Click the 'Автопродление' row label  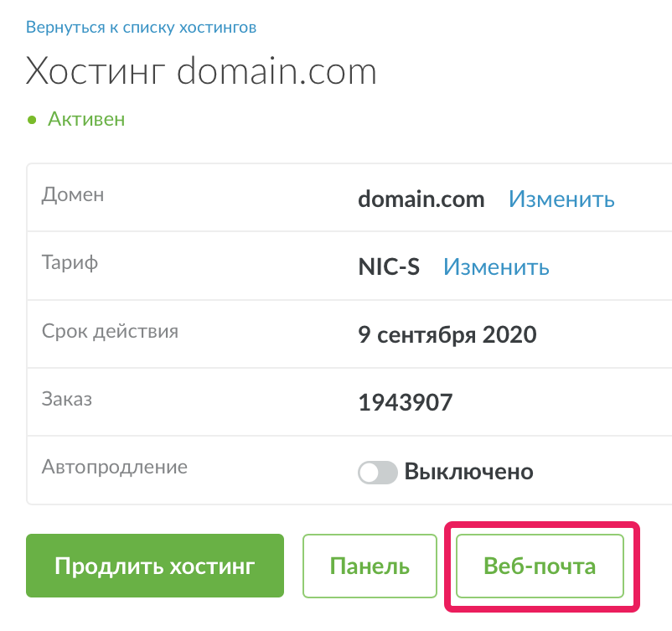coord(115,467)
